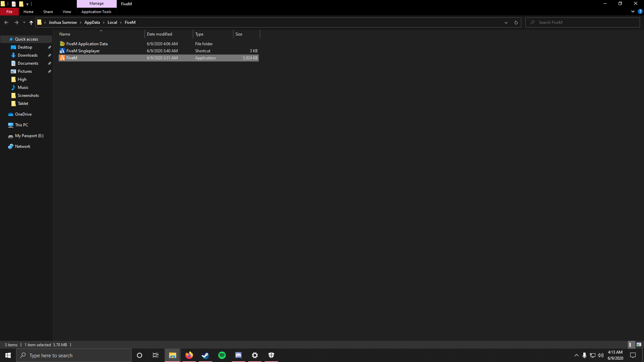Open recent locations dropdown arrow
This screenshot has width=644, height=362.
tap(24, 22)
